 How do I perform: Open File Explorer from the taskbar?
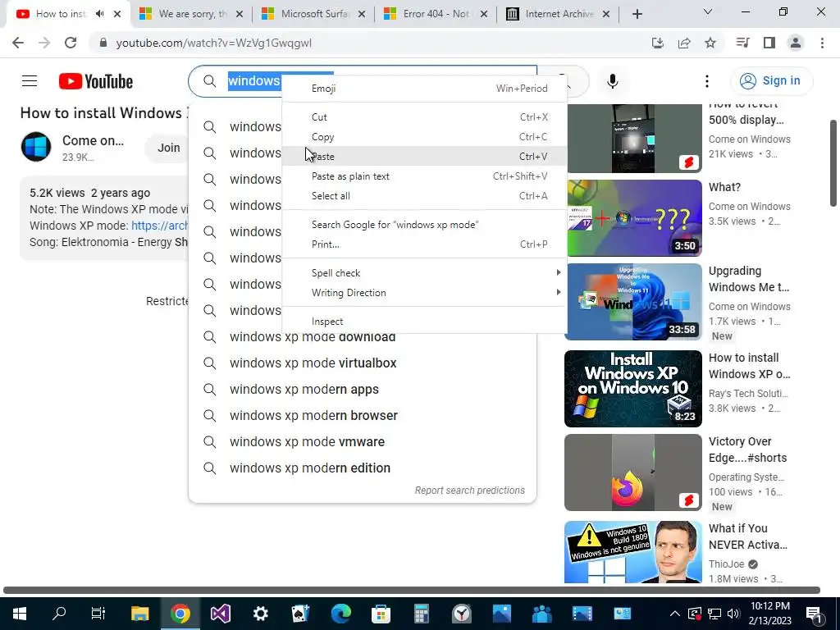(139, 614)
